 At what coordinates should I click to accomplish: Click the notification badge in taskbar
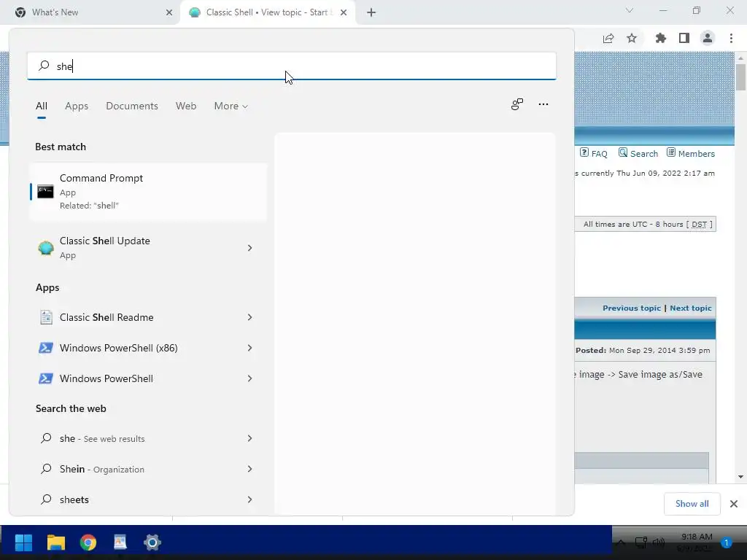coord(727,542)
